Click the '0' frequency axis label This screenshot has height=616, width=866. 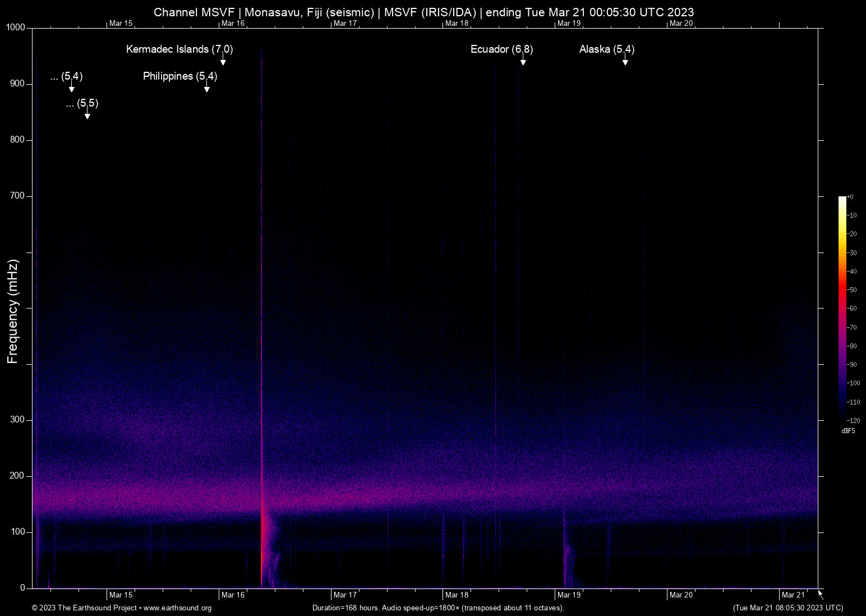(23, 588)
